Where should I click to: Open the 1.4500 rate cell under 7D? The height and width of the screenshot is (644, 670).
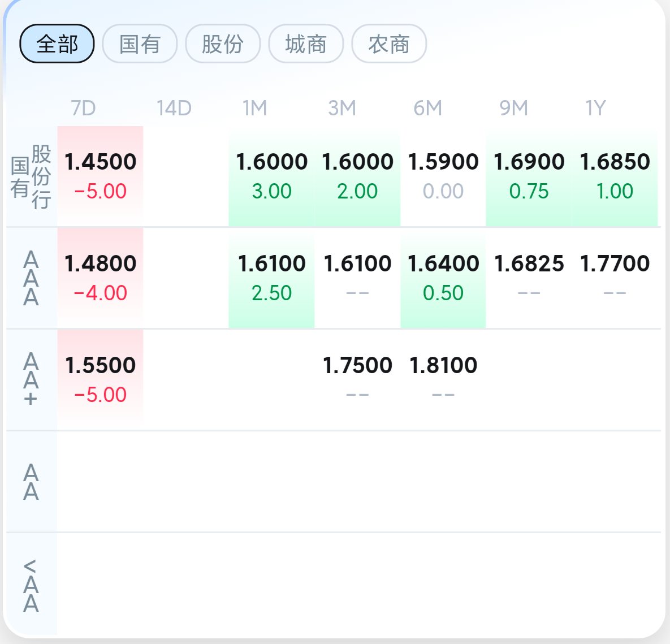(x=100, y=176)
